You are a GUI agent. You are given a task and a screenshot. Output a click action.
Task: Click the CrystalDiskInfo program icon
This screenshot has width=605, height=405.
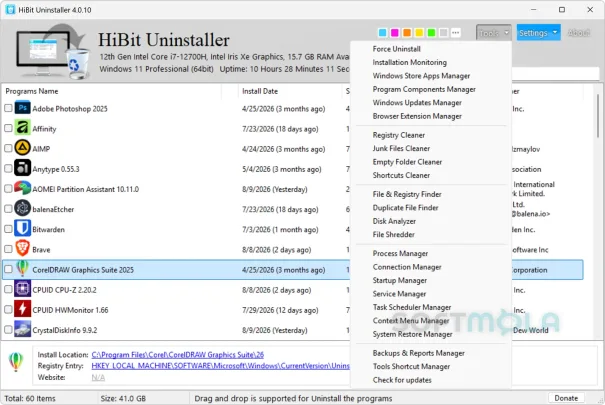pos(22,329)
